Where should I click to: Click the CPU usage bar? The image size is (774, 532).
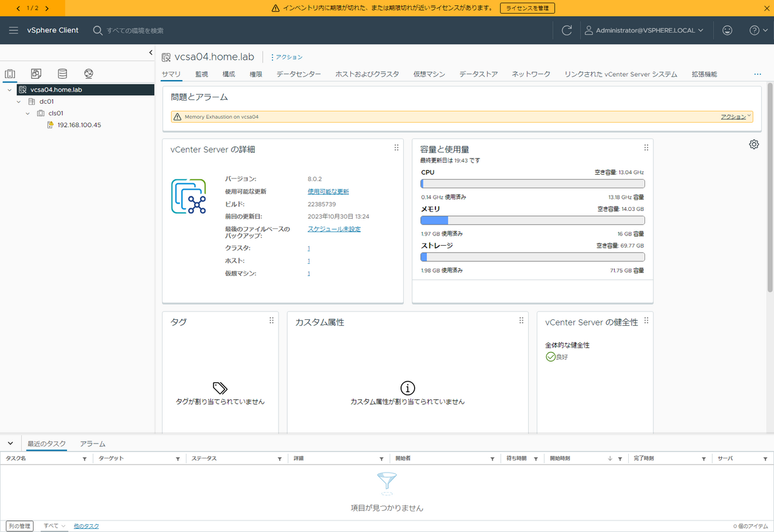click(532, 184)
